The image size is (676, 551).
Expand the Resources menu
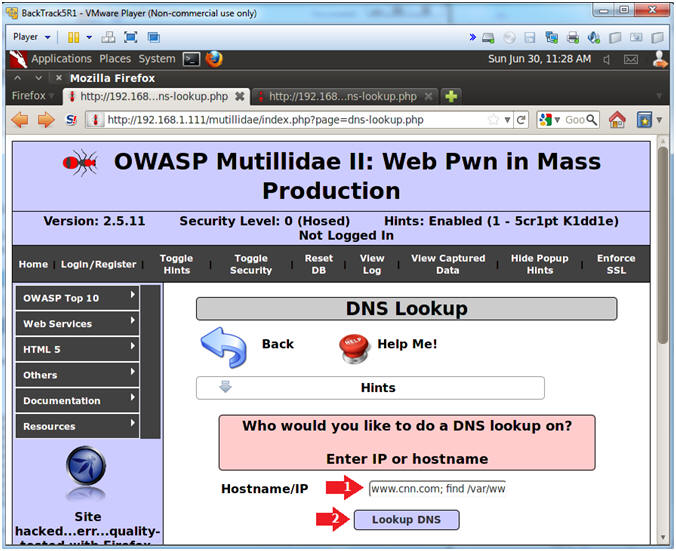tap(78, 426)
